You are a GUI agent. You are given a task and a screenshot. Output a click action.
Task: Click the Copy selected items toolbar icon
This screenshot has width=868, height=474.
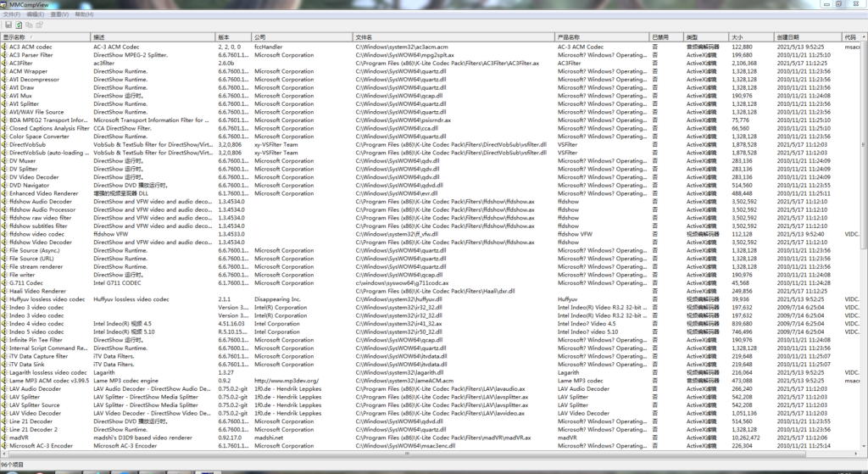pyautogui.click(x=29, y=25)
